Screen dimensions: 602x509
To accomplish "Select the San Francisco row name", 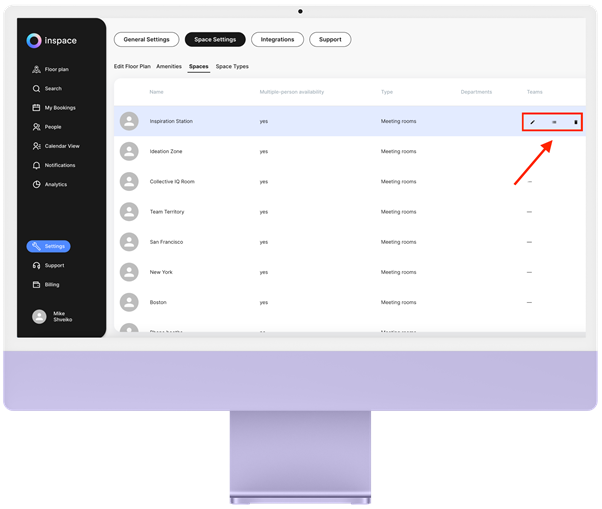I will tap(166, 242).
